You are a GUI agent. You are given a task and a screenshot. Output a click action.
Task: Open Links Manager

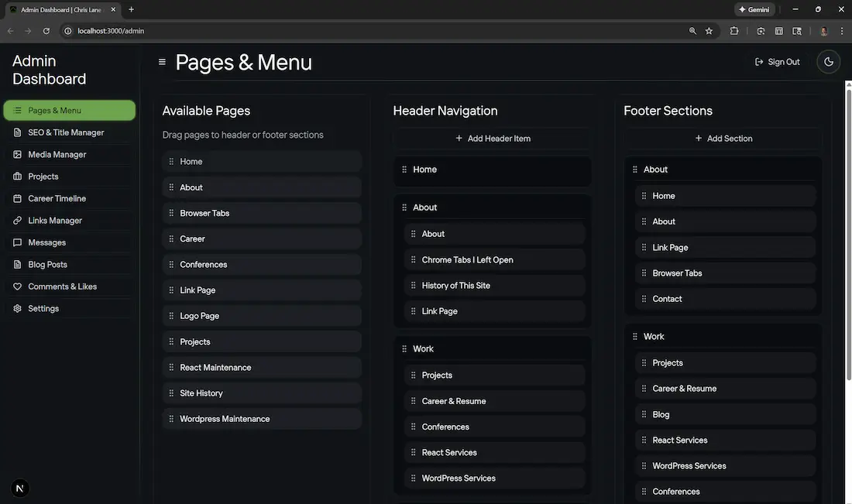(x=70, y=221)
